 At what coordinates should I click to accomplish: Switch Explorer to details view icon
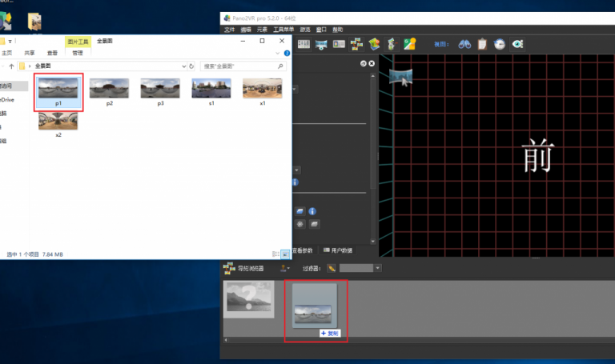point(275,254)
